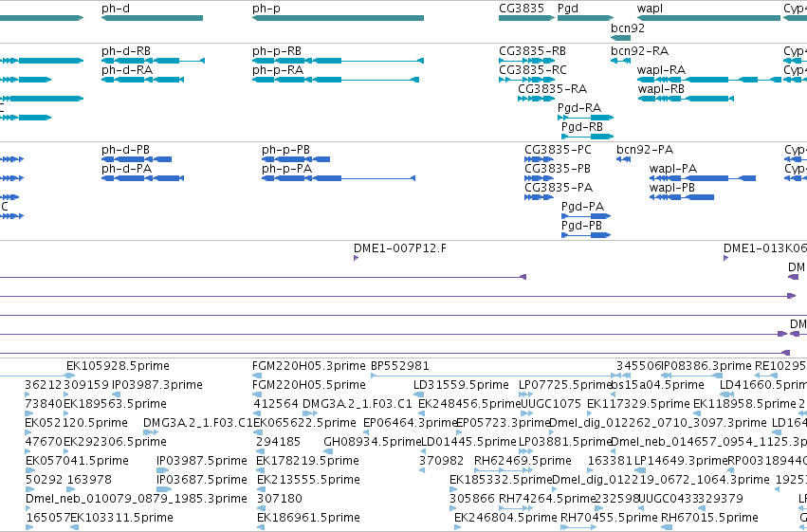Choose protein CG3835-PA
The image size is (807, 532).
[539, 197]
